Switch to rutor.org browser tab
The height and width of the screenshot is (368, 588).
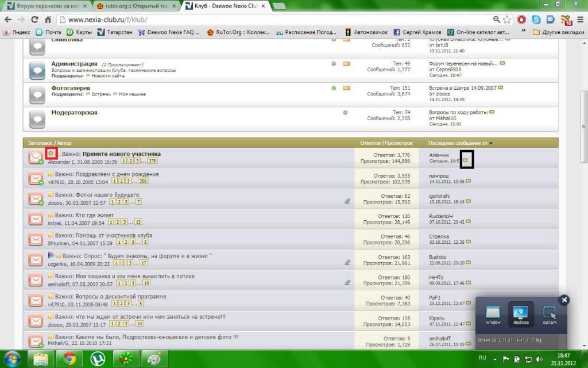pos(135,6)
